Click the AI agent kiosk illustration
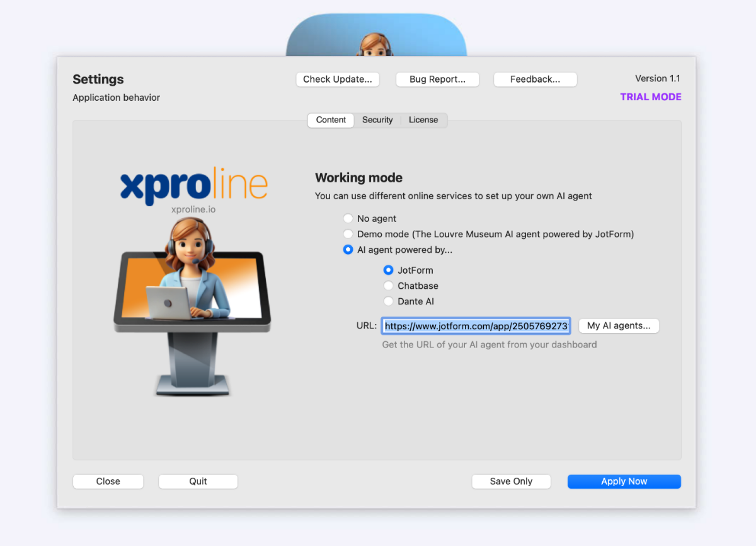The width and height of the screenshot is (756, 546). 192,306
